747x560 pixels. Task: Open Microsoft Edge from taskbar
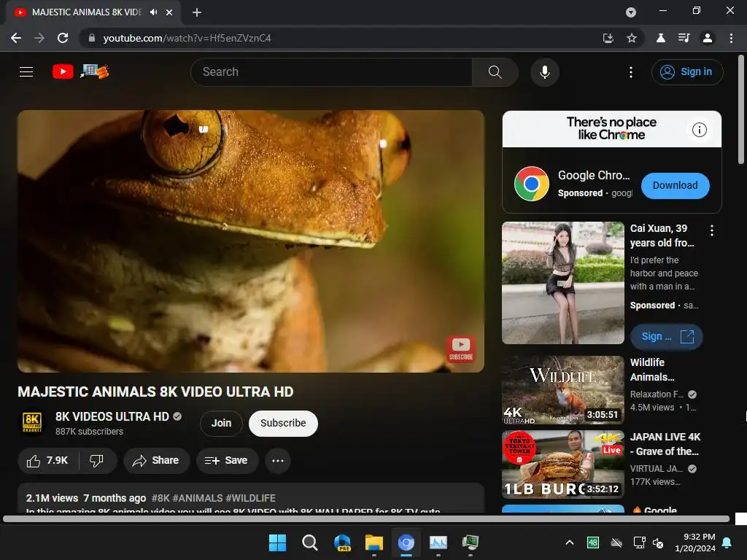tap(342, 542)
